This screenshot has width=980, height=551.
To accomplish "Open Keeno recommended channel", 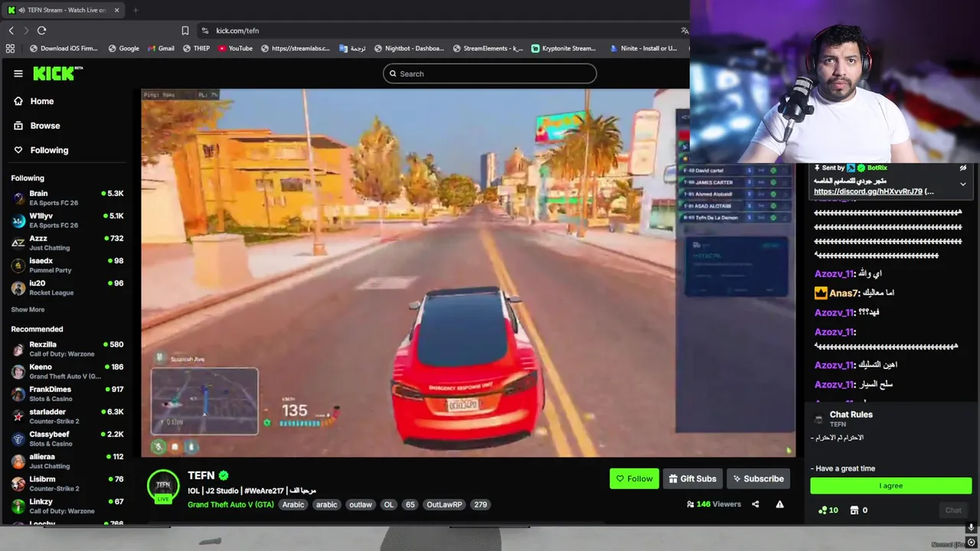I will [x=67, y=371].
